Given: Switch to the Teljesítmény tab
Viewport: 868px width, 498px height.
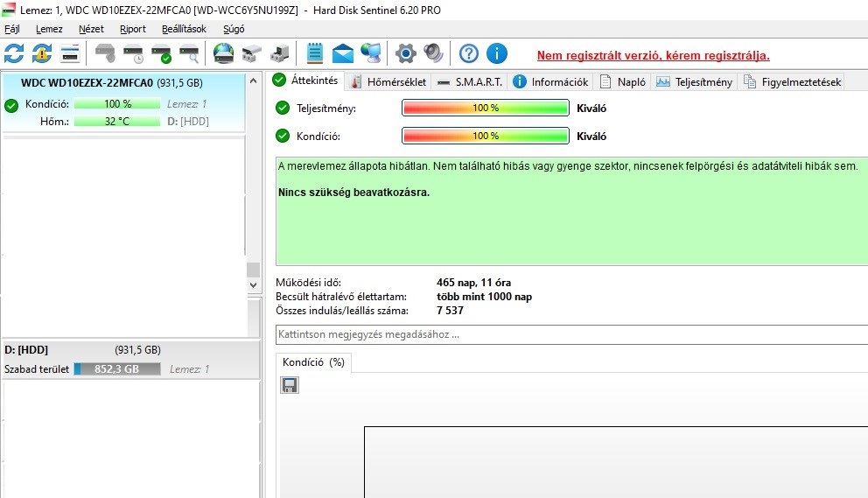Looking at the screenshot, I should click(x=694, y=82).
